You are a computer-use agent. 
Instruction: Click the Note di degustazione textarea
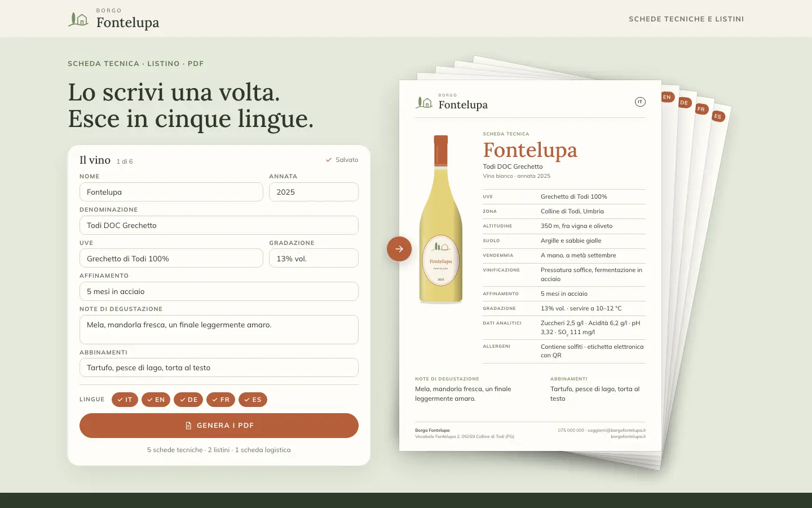pyautogui.click(x=219, y=330)
